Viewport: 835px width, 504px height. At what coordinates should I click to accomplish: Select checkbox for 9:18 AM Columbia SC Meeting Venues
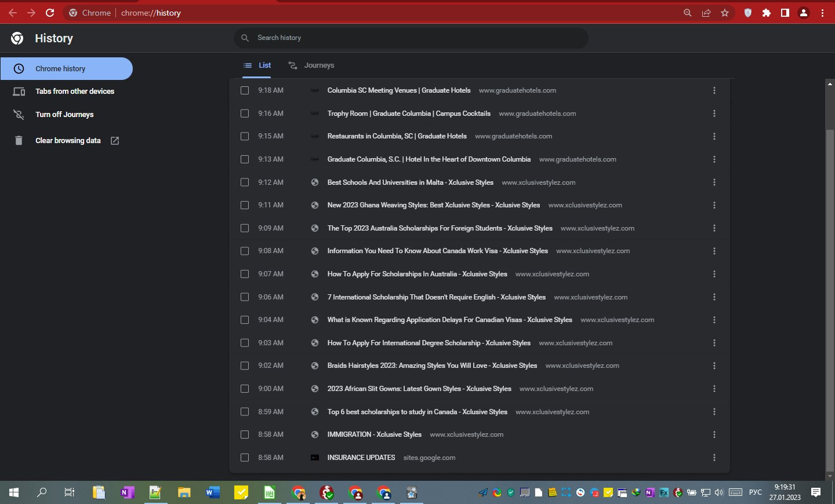pyautogui.click(x=245, y=90)
